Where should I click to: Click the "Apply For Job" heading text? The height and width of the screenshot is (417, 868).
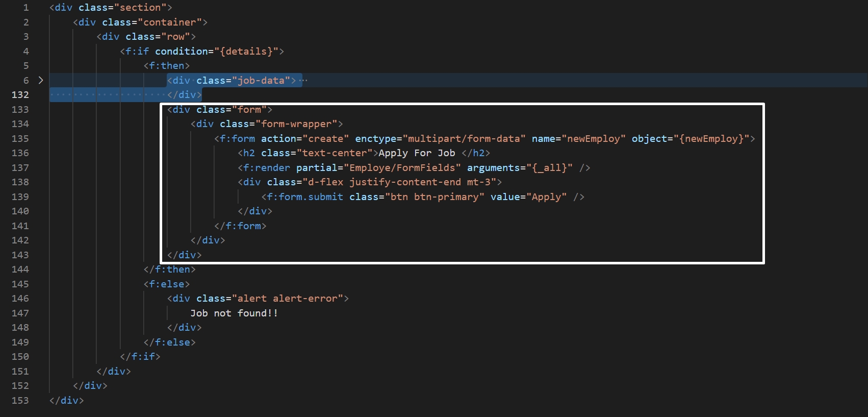417,153
